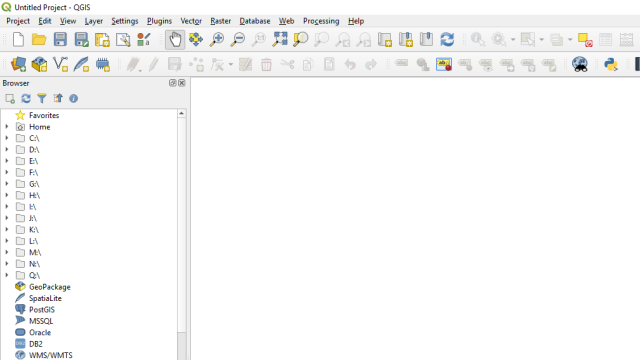Create a new project with the blank page icon
The width and height of the screenshot is (640, 360).
tap(18, 40)
